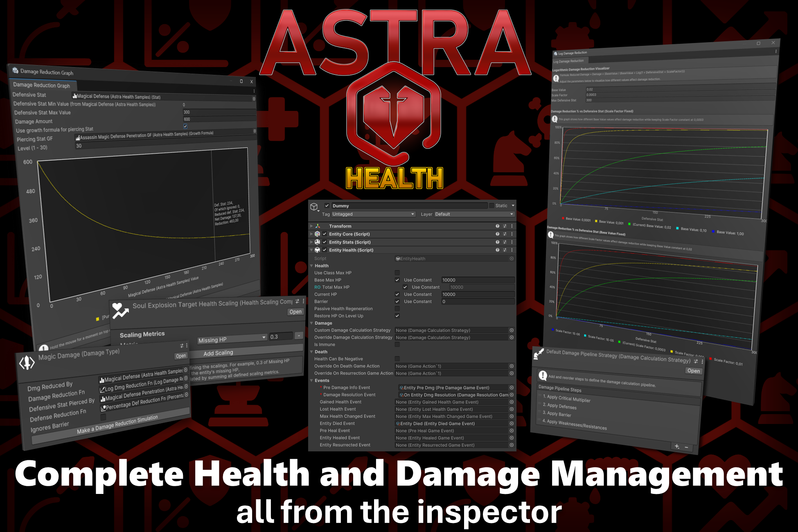Open the Missing HP scaling metric dropdown
This screenshot has height=532, width=798.
[232, 339]
